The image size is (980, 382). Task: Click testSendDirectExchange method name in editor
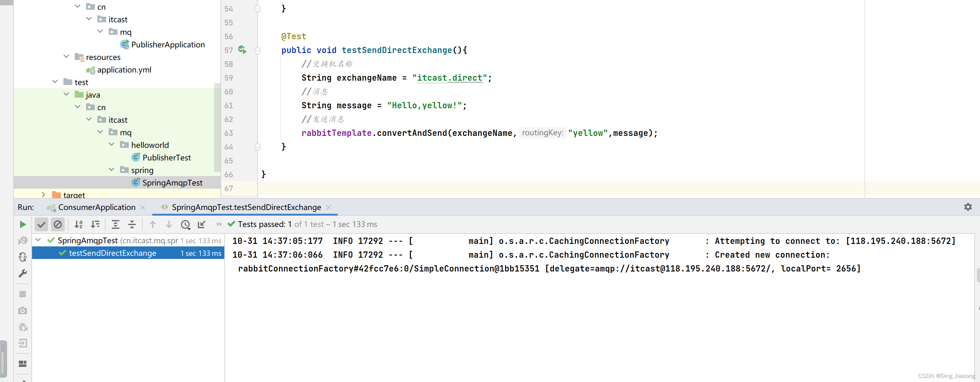click(396, 50)
